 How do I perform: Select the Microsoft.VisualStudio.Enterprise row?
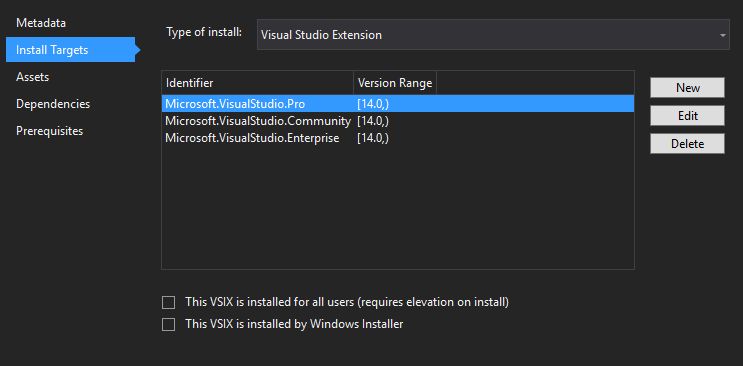(398, 138)
